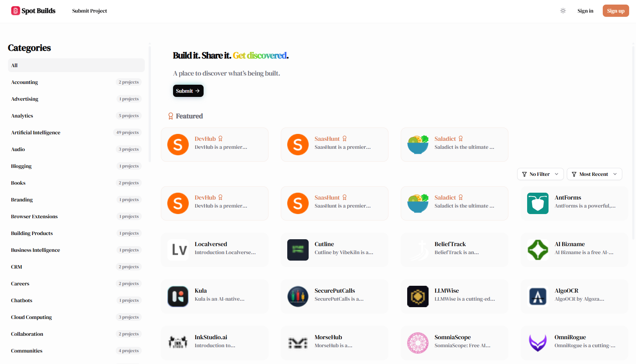Open the BeliefTrack project title
The image size is (636, 364).
450,244
